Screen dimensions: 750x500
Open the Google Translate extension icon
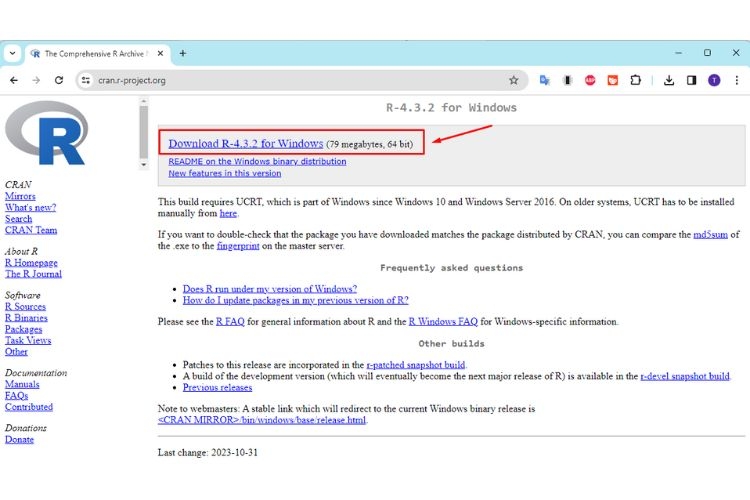click(545, 80)
